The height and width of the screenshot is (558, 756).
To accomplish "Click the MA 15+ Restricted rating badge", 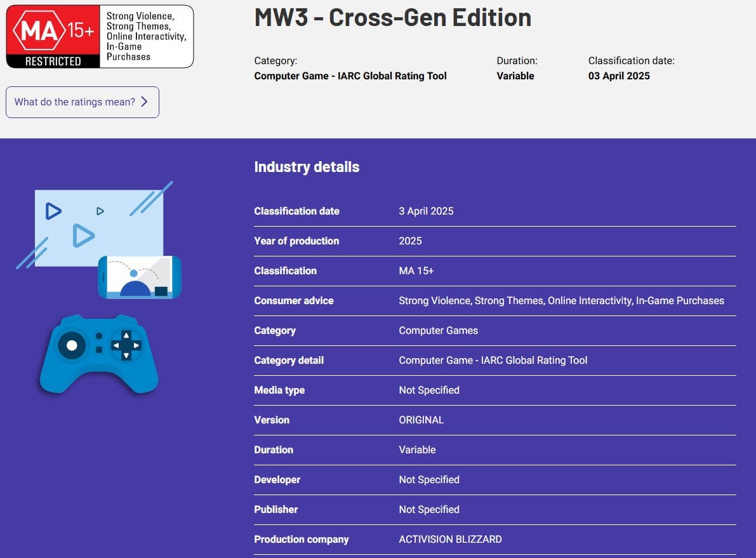I will pos(100,37).
